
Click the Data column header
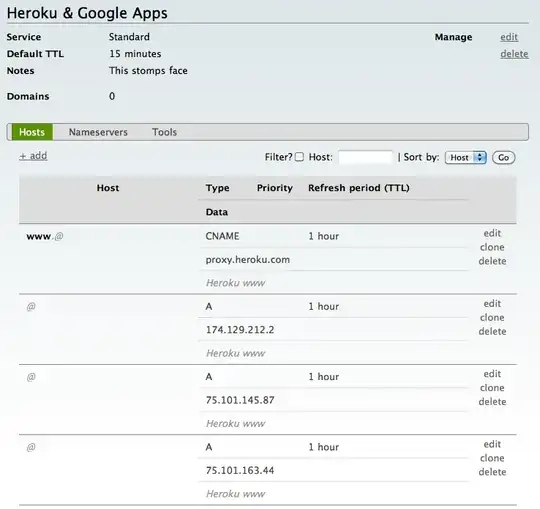pyautogui.click(x=217, y=212)
